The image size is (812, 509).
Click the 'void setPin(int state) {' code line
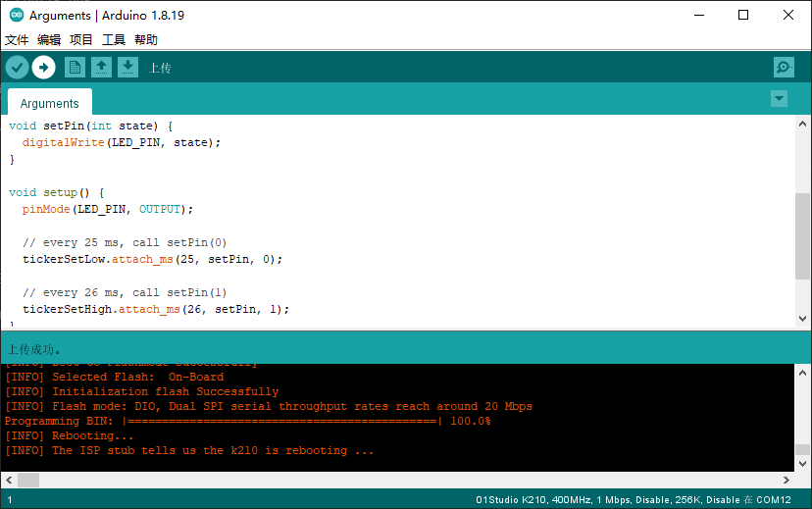tap(90, 126)
